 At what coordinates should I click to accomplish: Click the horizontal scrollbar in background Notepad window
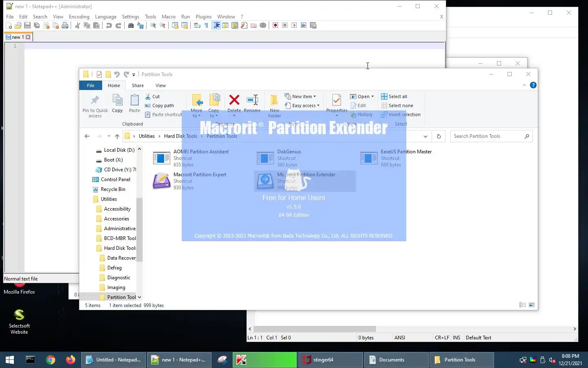point(314,329)
